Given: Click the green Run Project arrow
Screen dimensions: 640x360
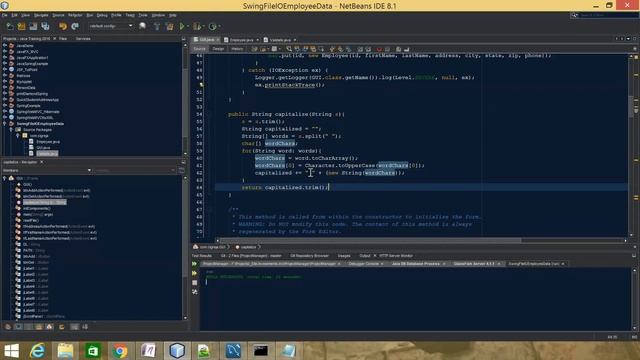Looking at the screenshot, I should pos(182,27).
